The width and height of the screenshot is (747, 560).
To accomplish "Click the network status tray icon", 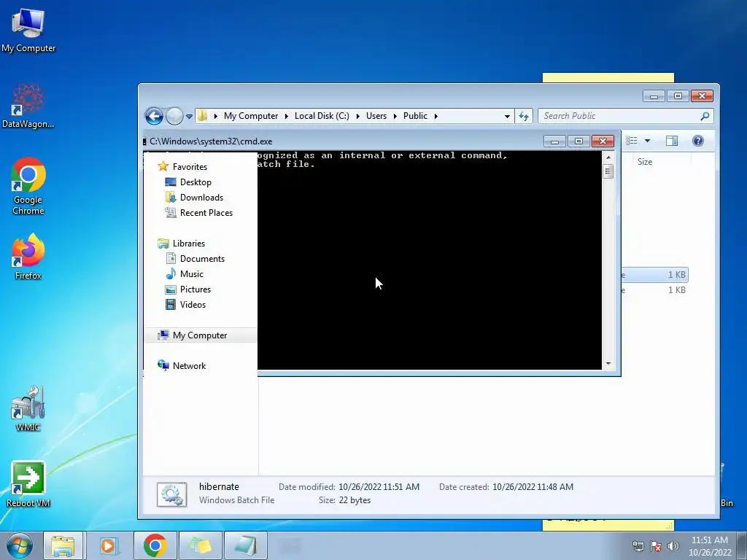I will [638, 546].
